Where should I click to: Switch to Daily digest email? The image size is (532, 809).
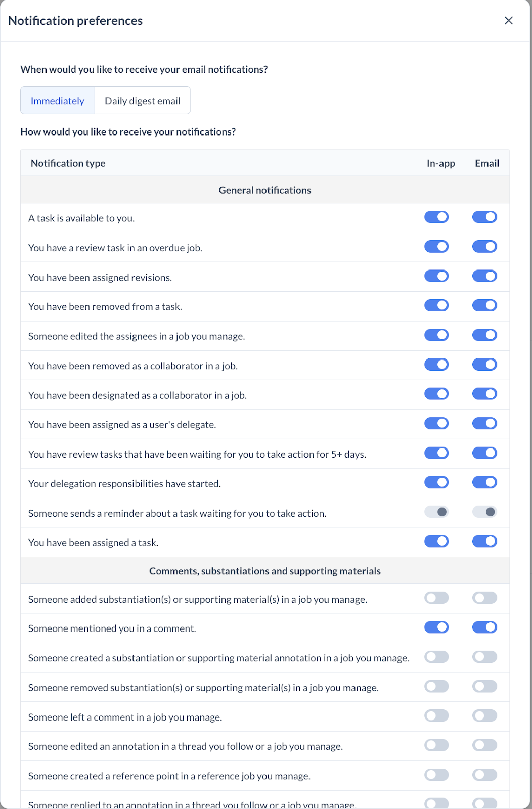[142, 101]
